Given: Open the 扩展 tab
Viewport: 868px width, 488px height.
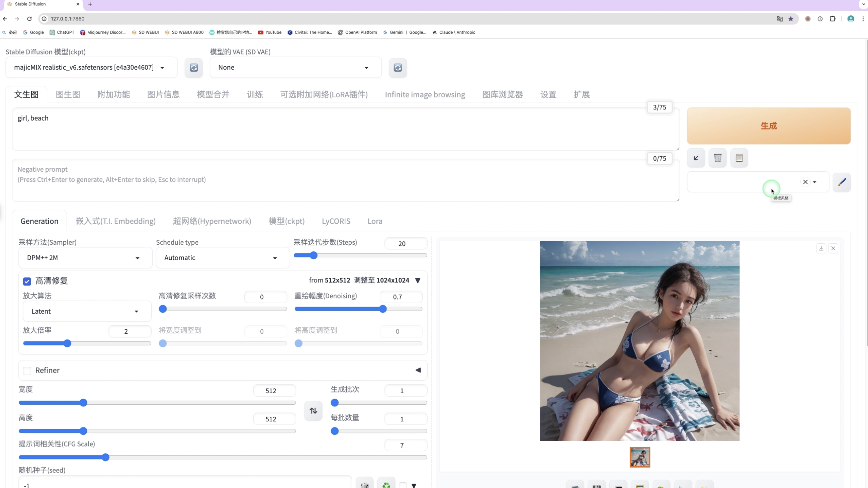Looking at the screenshot, I should click(582, 95).
